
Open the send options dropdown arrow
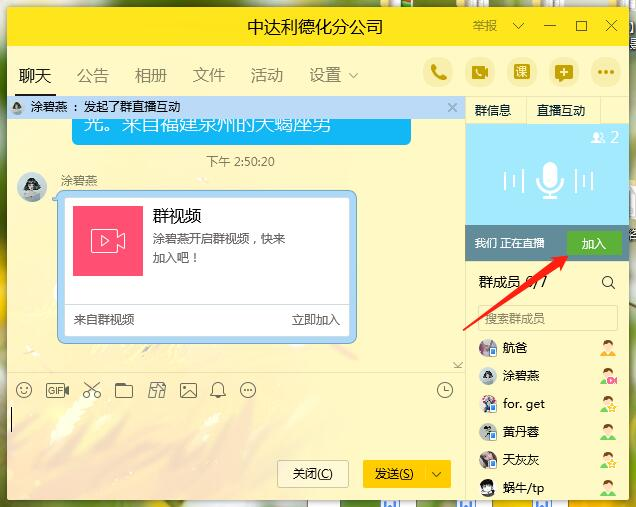(x=437, y=474)
